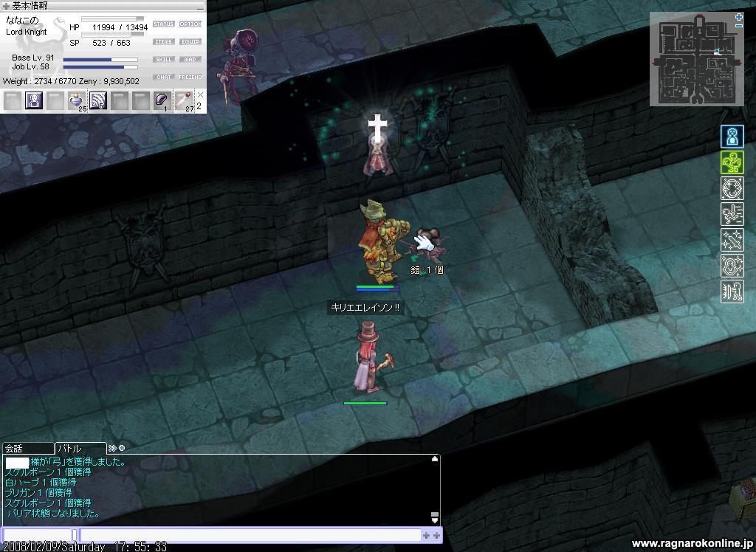Click the dashing swordsman buff icon

[x=732, y=214]
